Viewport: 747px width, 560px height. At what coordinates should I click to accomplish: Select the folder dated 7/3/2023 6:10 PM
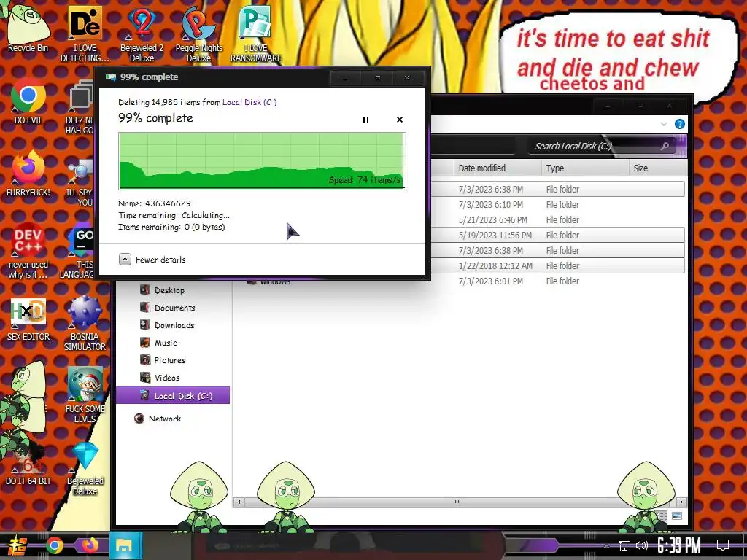(557, 204)
